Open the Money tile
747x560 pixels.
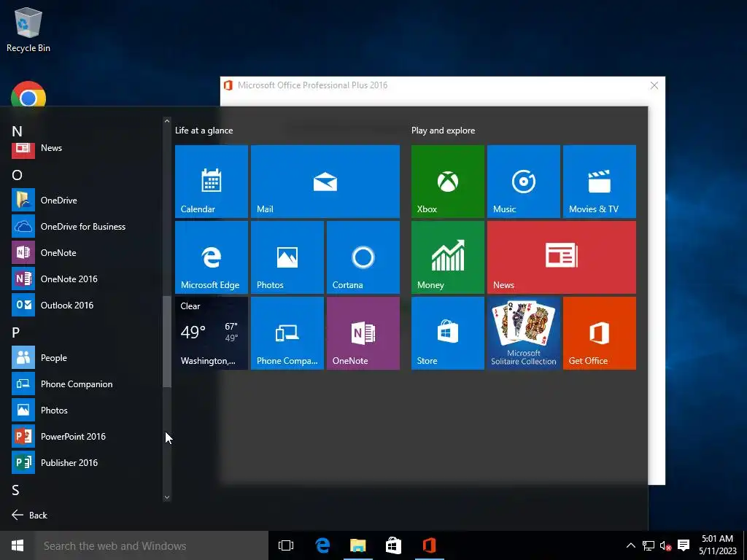point(448,257)
